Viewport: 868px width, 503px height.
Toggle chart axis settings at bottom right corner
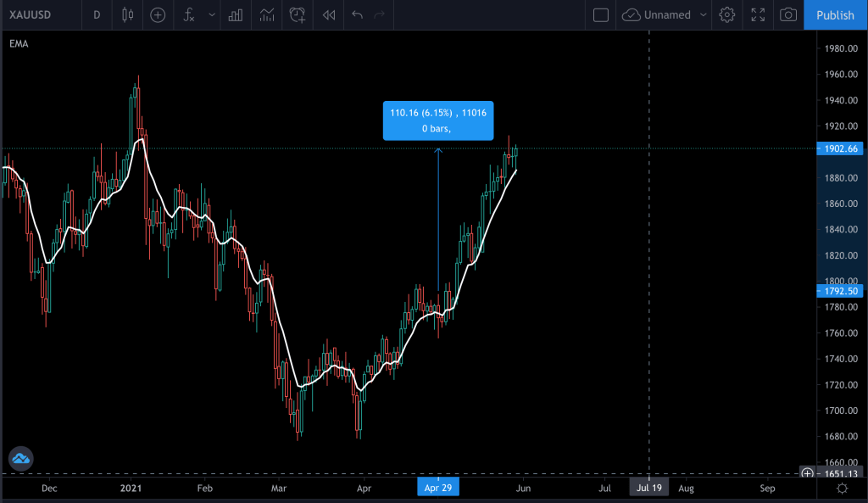tap(842, 489)
